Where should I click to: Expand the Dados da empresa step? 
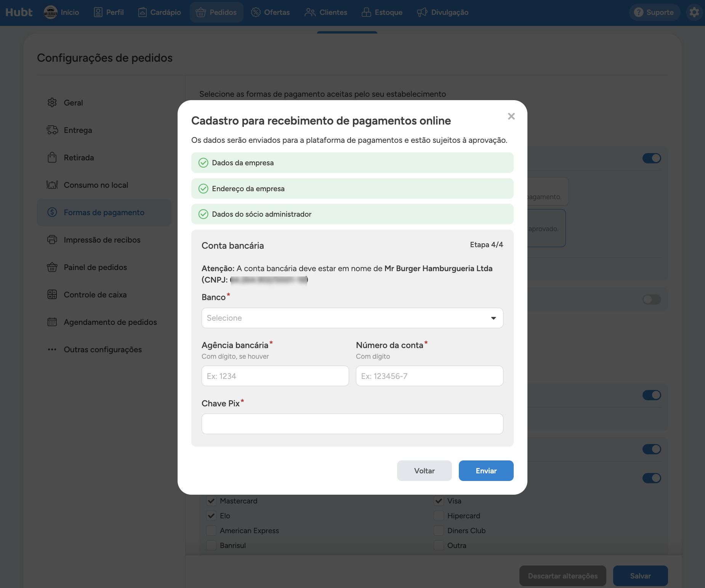[x=352, y=163]
